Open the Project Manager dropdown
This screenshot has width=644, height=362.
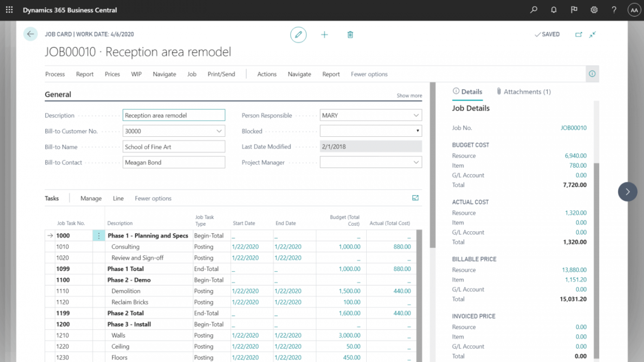pos(416,162)
